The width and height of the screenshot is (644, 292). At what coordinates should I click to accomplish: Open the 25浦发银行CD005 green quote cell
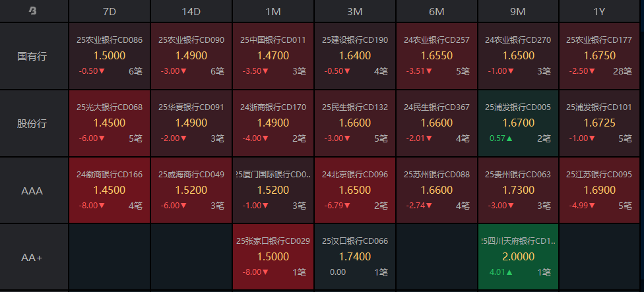point(519,123)
